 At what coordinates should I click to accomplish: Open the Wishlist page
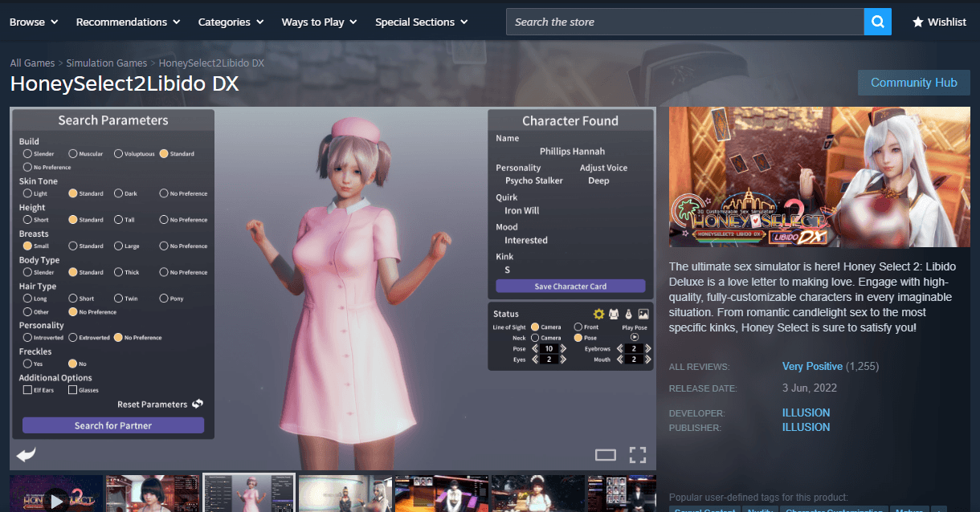point(939,22)
